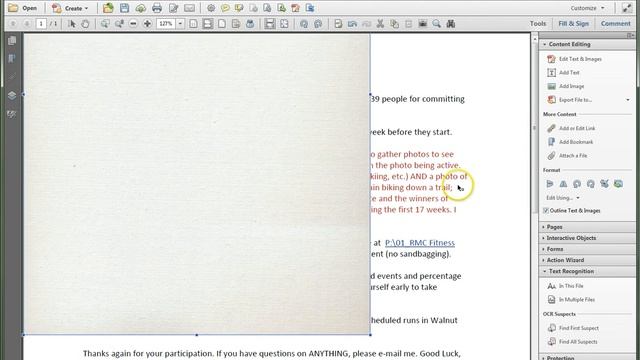
Task: Click the copy icon next to scissors
Action: (x=394, y=24)
